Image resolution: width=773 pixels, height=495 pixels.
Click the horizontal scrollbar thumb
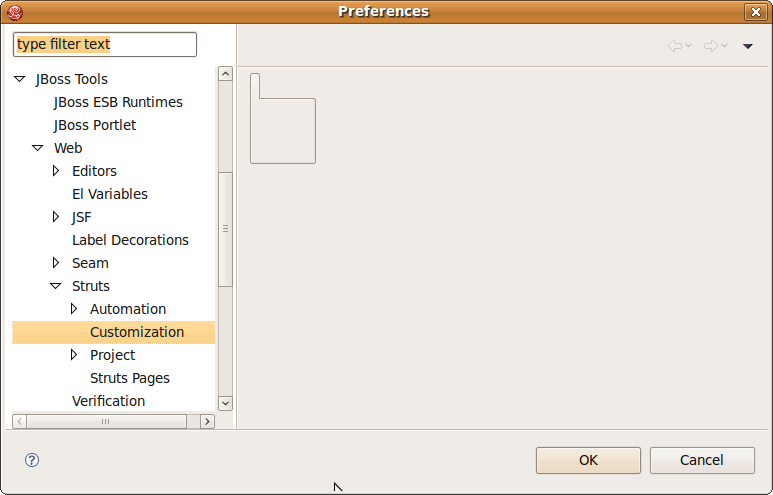pos(106,422)
